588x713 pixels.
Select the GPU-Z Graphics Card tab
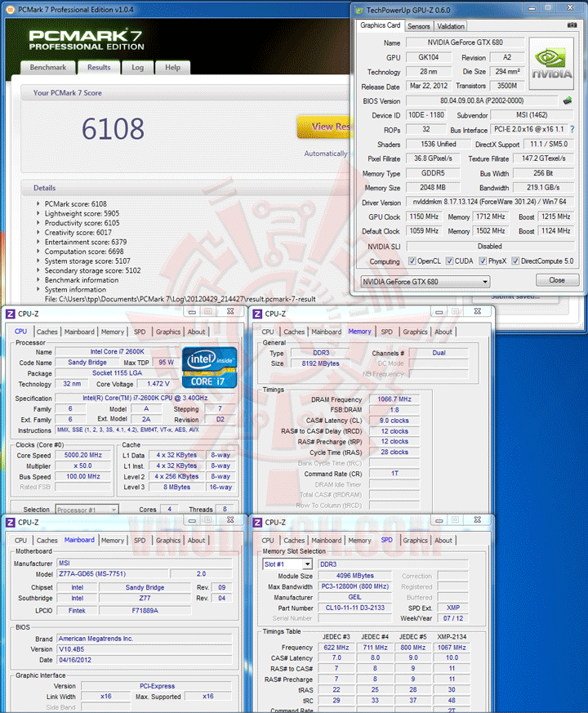(381, 25)
